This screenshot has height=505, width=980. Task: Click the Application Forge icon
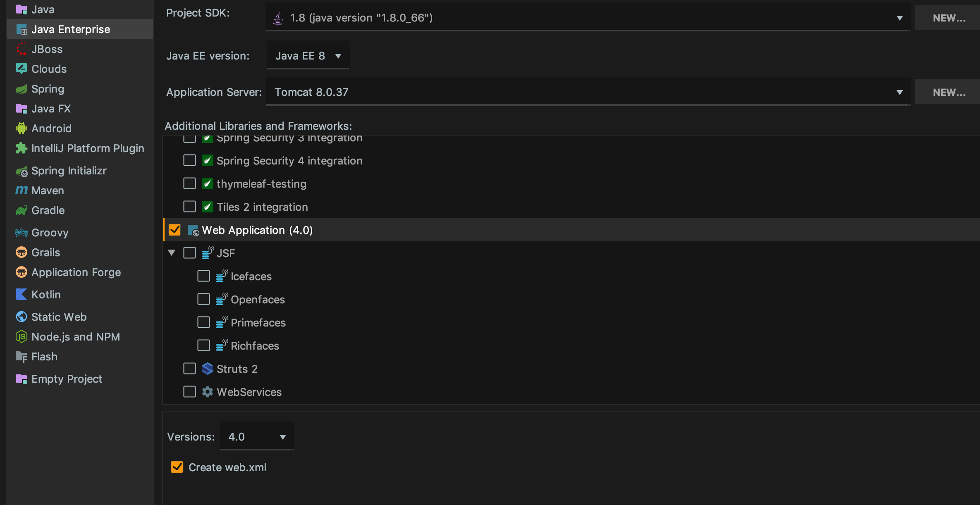22,272
